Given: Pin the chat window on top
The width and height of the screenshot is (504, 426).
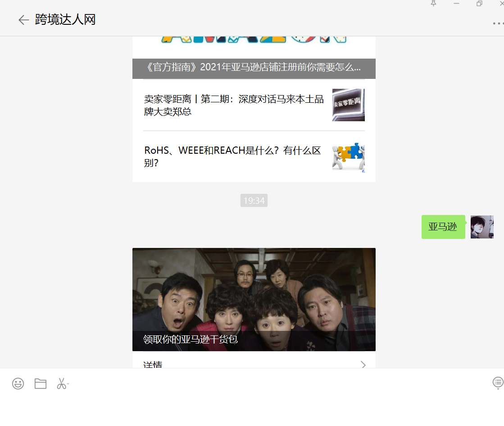Looking at the screenshot, I should [433, 4].
